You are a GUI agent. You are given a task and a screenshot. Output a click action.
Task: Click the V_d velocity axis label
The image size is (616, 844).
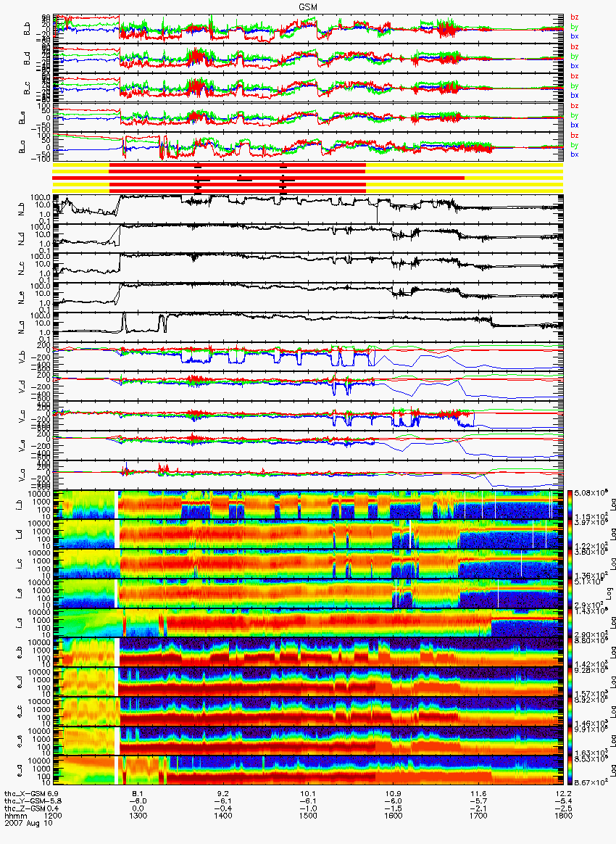point(22,386)
